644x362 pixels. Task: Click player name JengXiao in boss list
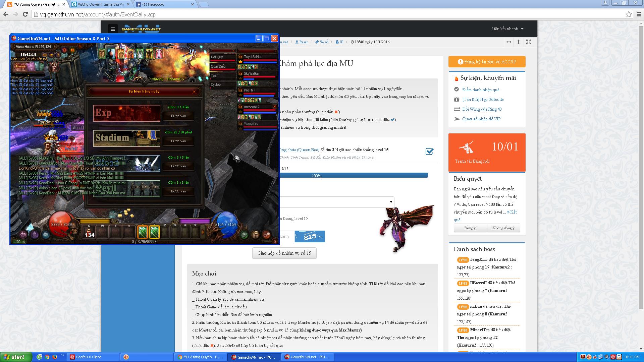pos(479,259)
